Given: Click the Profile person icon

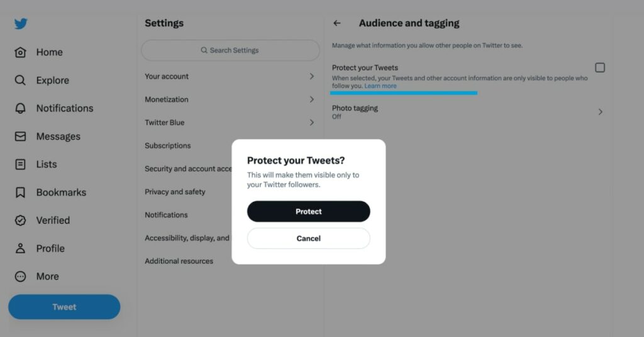Looking at the screenshot, I should click(x=20, y=248).
